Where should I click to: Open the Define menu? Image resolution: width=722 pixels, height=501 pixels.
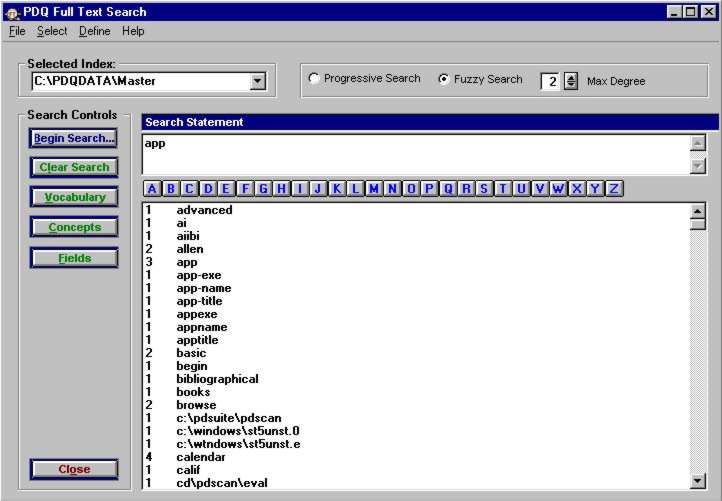coord(94,31)
